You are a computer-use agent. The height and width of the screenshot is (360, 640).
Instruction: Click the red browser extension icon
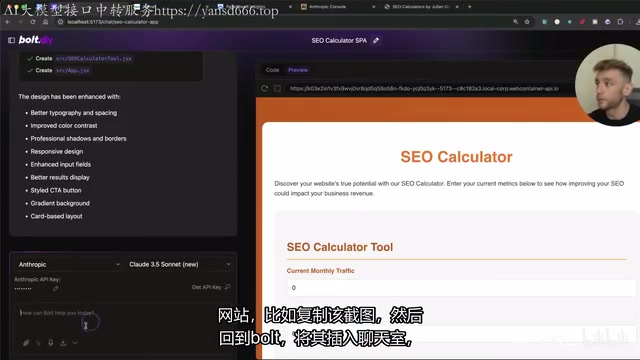click(582, 22)
